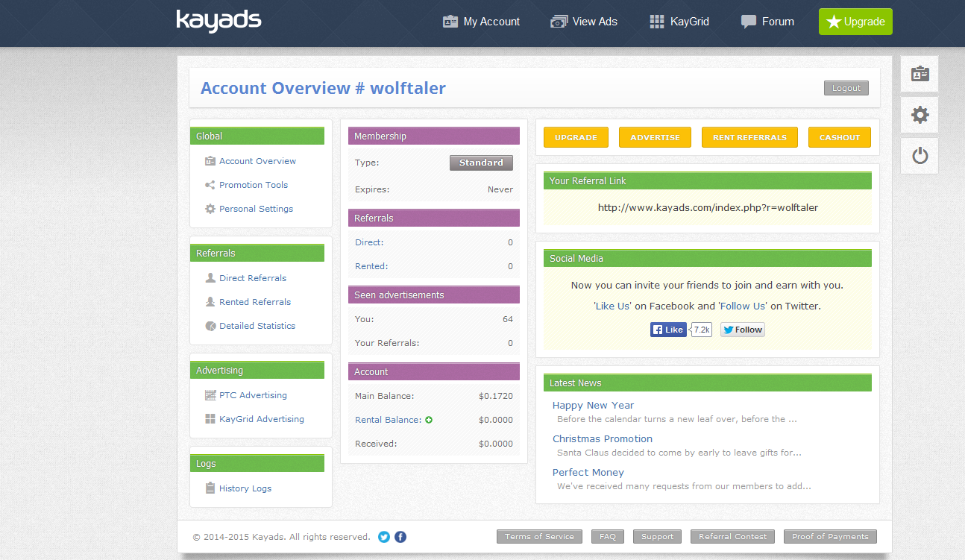Open the Perfect Money news item

[x=588, y=473]
